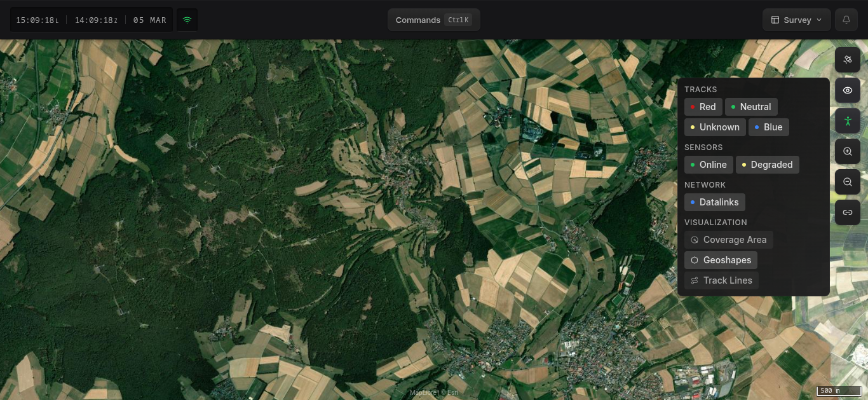Toggle Red tracks in the legend
Image resolution: width=868 pixels, height=400 pixels.
tap(703, 107)
